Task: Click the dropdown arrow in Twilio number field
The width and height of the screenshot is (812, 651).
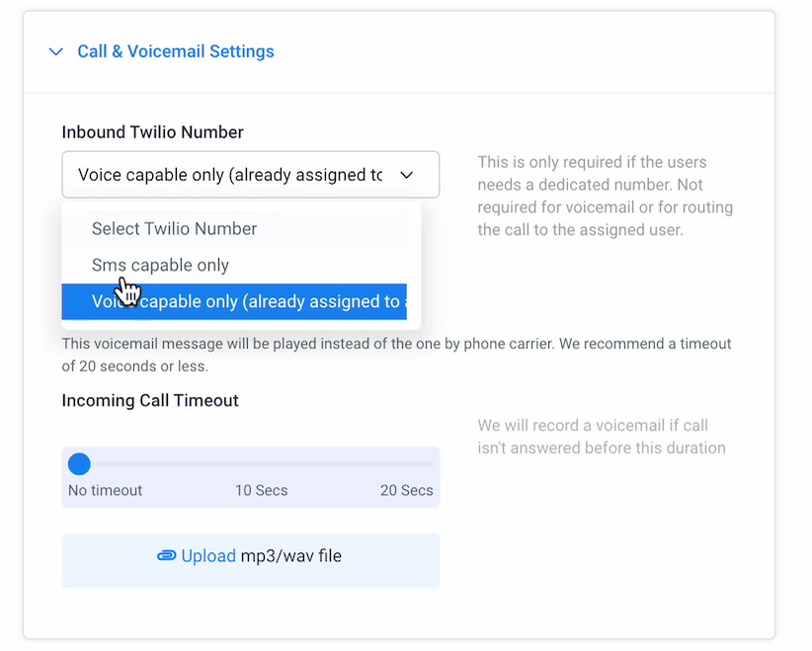Action: 407,175
